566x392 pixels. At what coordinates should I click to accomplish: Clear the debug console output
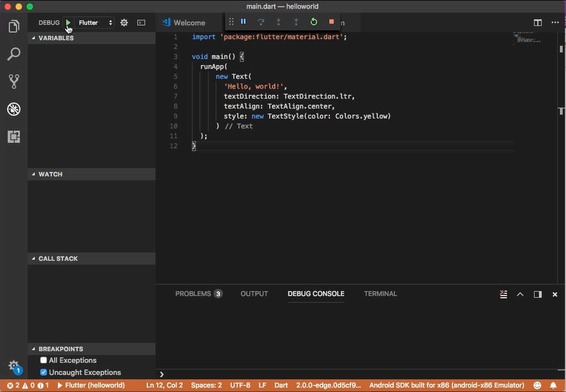[503, 294]
